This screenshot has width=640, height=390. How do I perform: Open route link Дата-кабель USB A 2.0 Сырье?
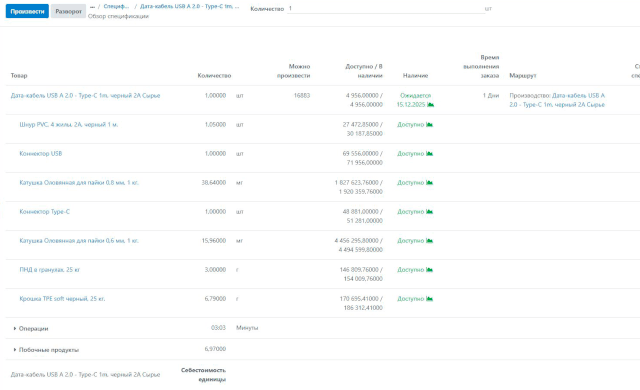(557, 100)
